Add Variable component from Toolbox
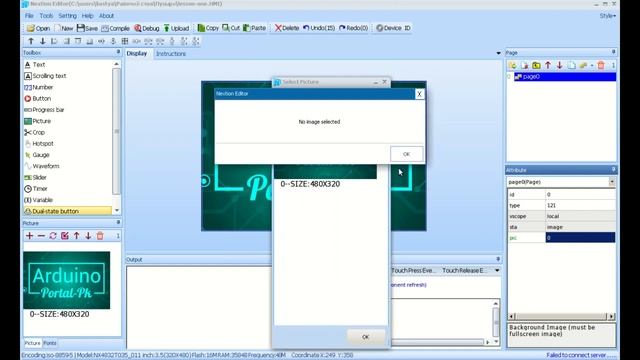The height and width of the screenshot is (360, 640). pos(39,200)
